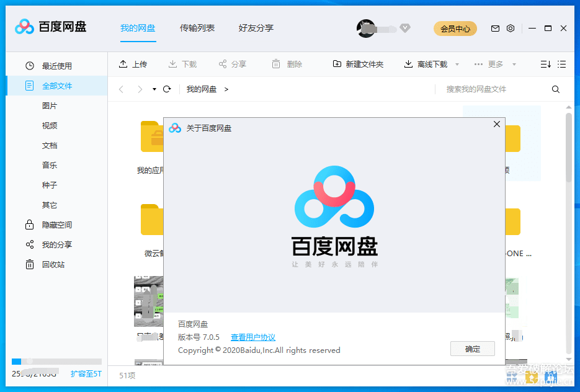Open the mail messages icon
The height and width of the screenshot is (392, 580).
495,29
